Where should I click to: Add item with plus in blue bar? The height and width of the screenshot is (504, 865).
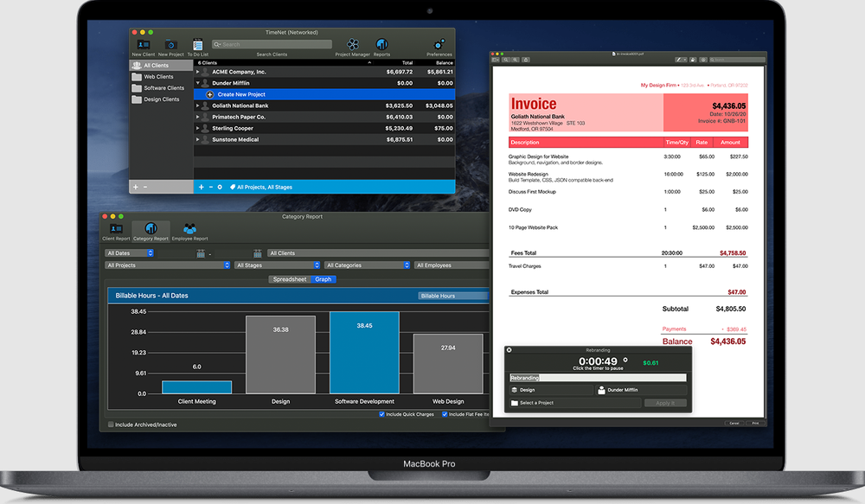(202, 187)
